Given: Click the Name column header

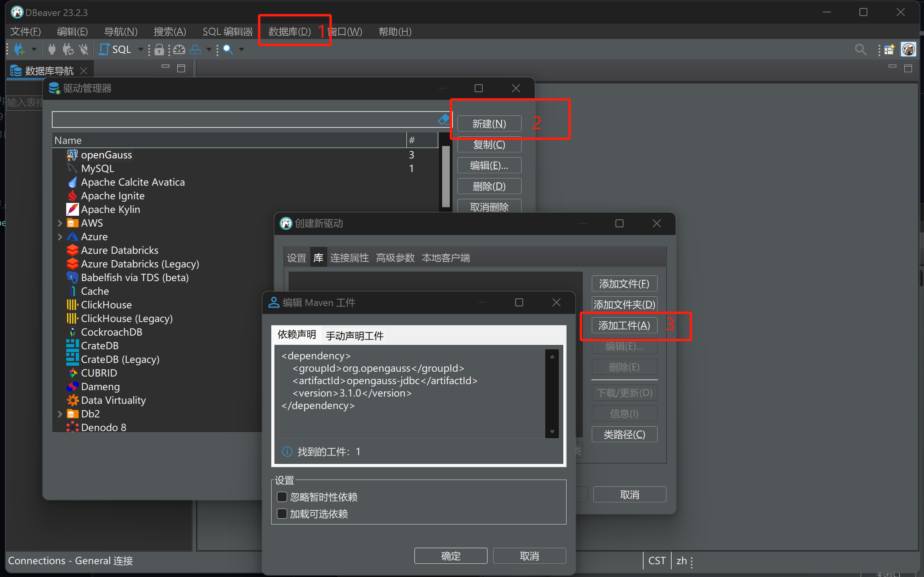Looking at the screenshot, I should tap(229, 140).
